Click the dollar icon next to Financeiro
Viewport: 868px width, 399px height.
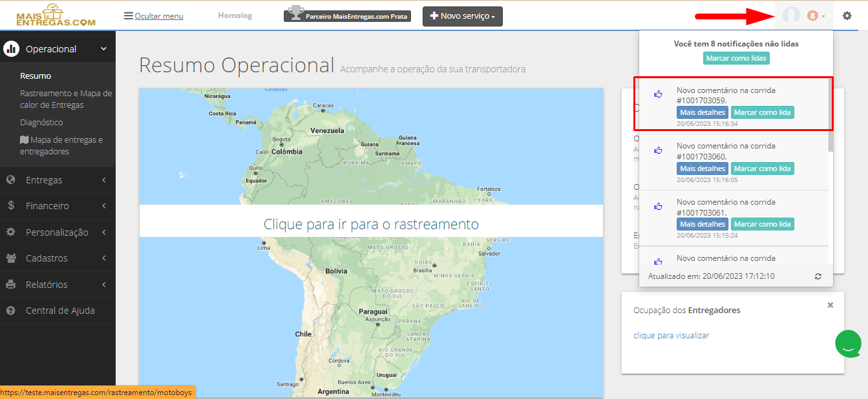click(x=11, y=206)
